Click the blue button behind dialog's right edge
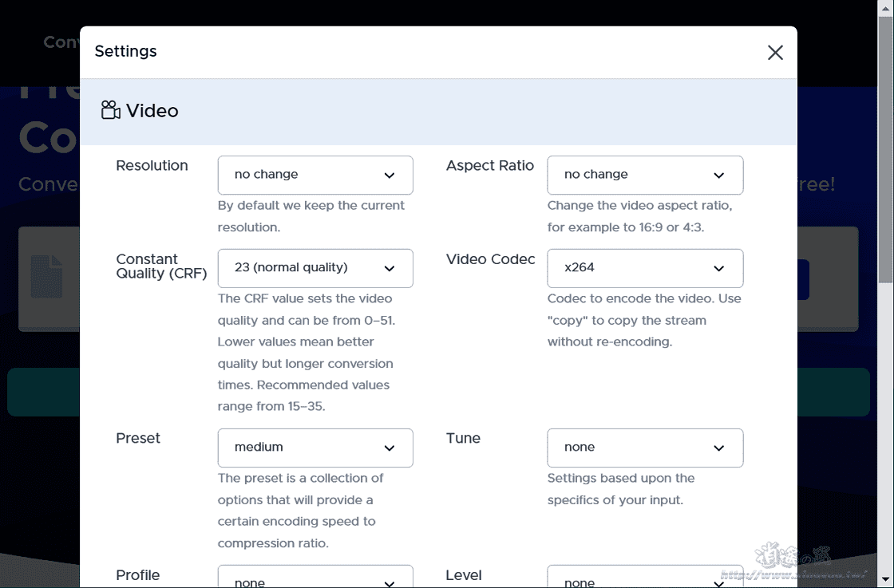The height and width of the screenshot is (588, 894). pyautogui.click(x=803, y=279)
